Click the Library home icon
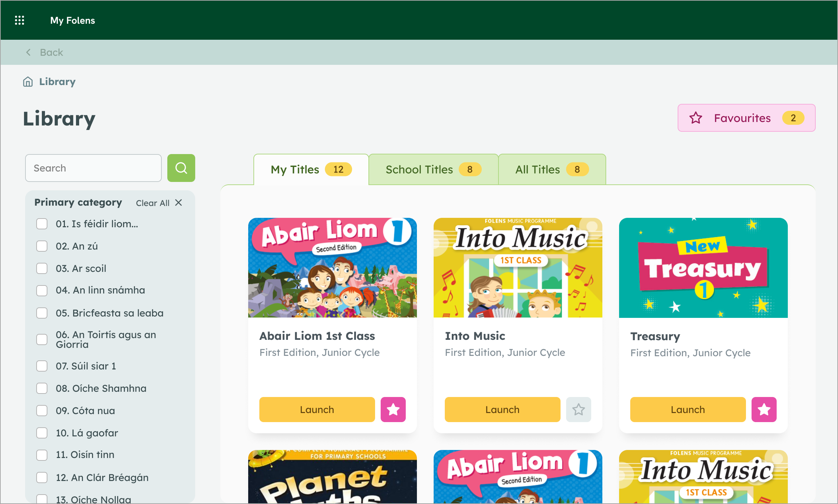This screenshot has height=504, width=838. 28,82
